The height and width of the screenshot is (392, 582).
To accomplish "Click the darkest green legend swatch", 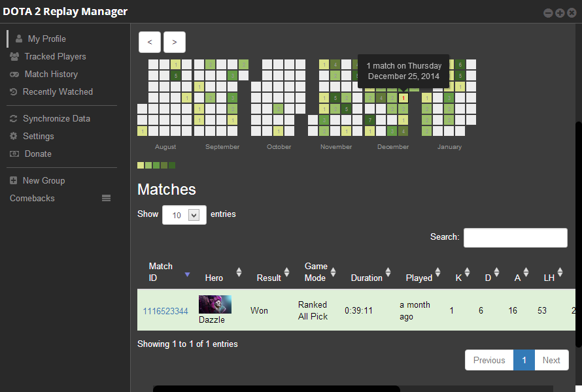I will [172, 165].
